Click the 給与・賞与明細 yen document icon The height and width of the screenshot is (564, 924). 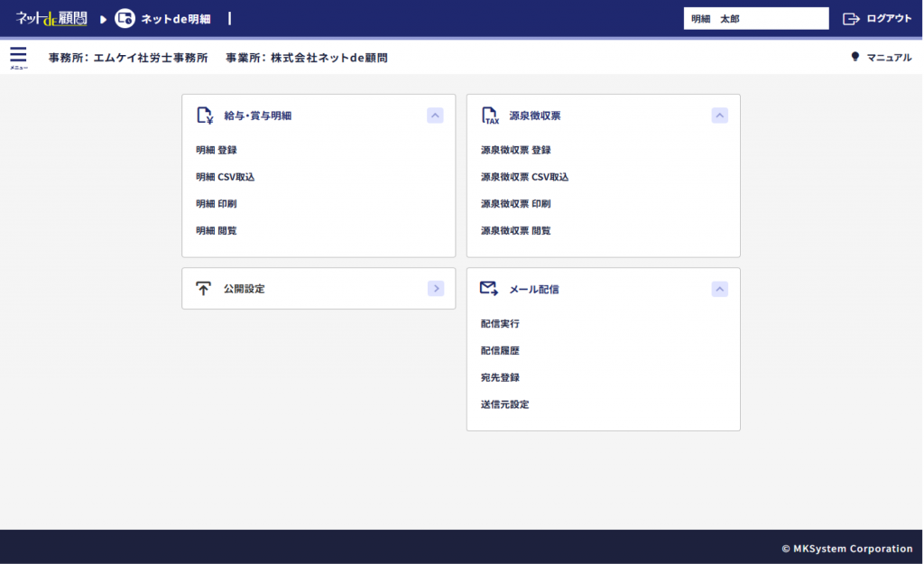coord(205,116)
